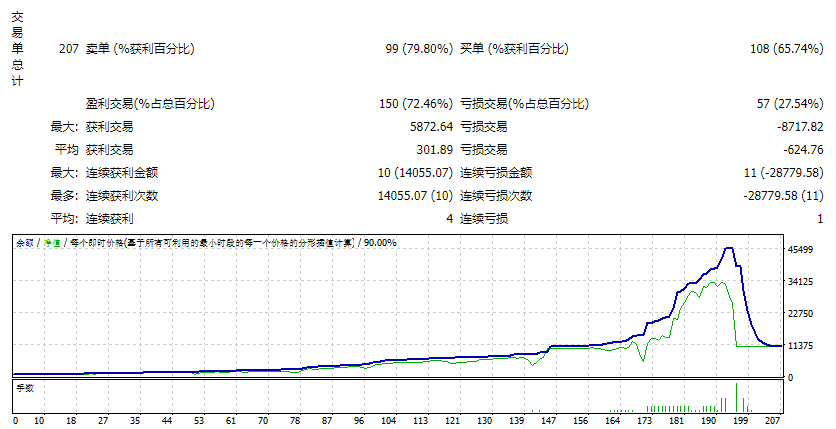
Task: Select the 亏损交易 label in the -624.76 row
Action: pyautogui.click(x=484, y=150)
